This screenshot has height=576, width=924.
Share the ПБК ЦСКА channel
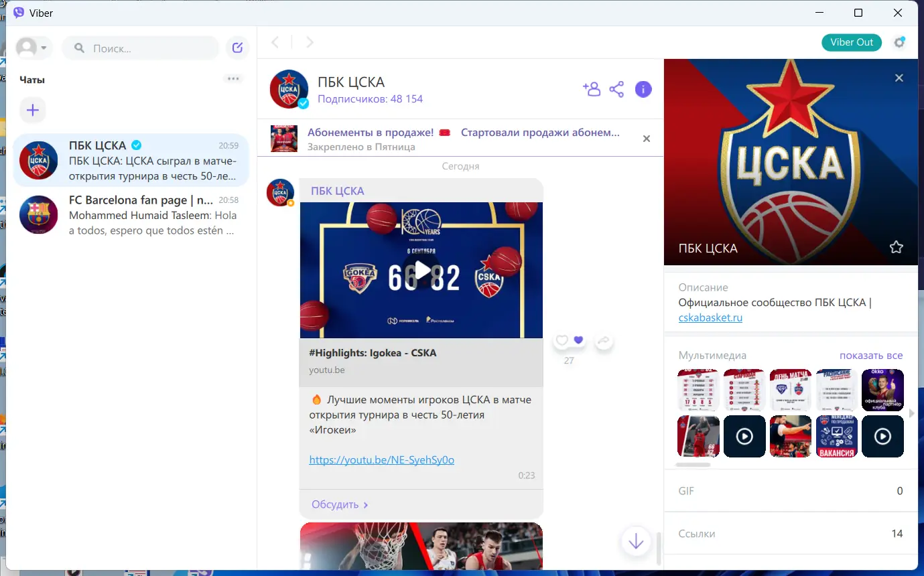(x=616, y=88)
